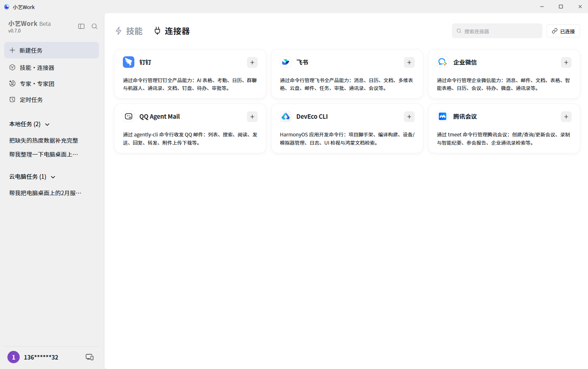Click the 技能・连接器 sidebar icon
The width and height of the screenshot is (588, 369).
click(12, 67)
